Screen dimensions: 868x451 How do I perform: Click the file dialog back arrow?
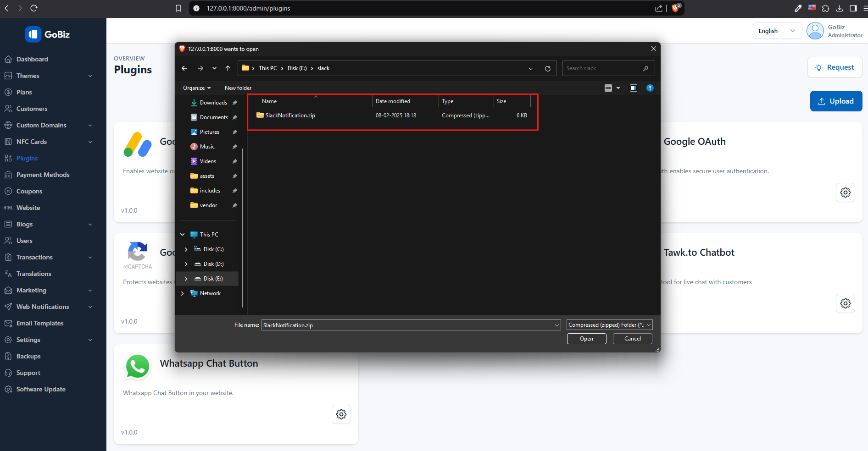click(184, 68)
